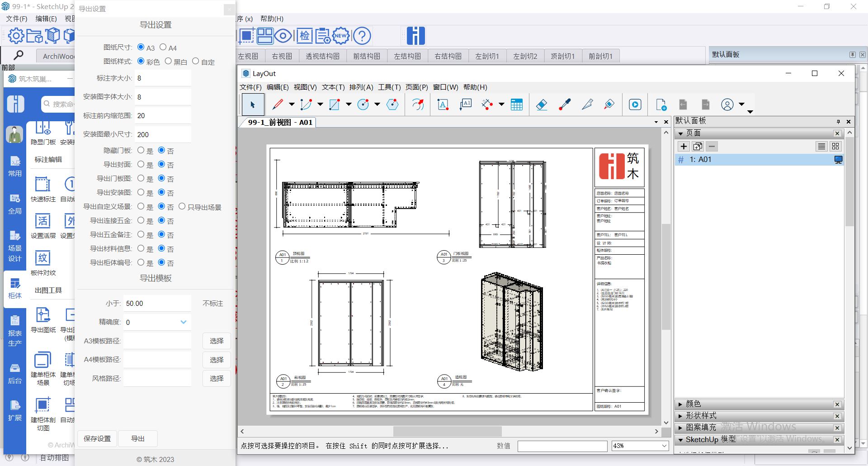
Task: Open the zoom percentage dropdown showing 43%
Action: (x=664, y=446)
